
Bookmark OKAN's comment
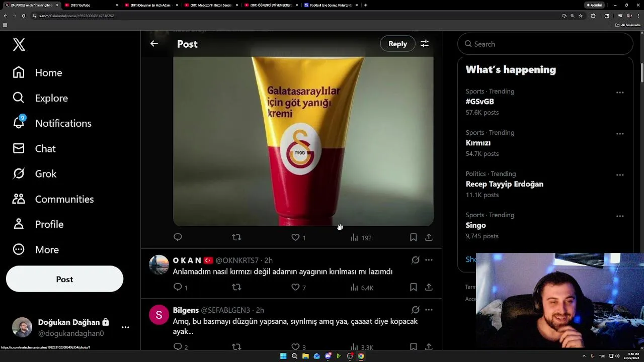(x=413, y=287)
